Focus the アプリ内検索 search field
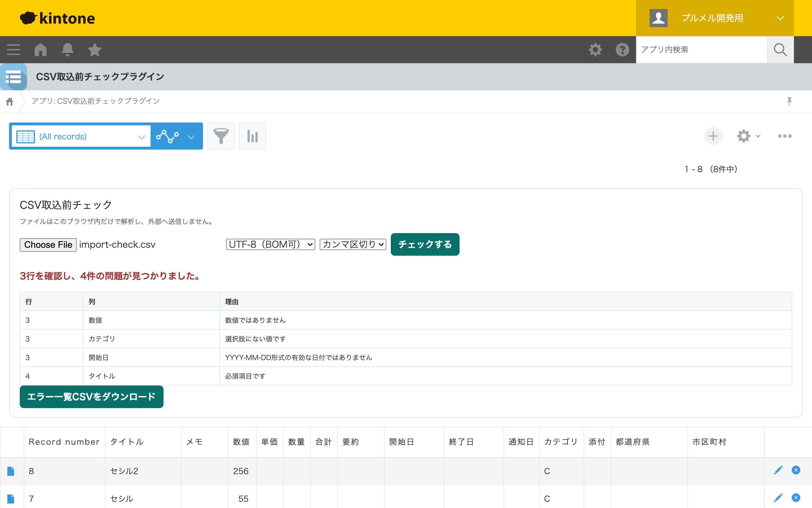812x508 pixels. click(x=701, y=50)
